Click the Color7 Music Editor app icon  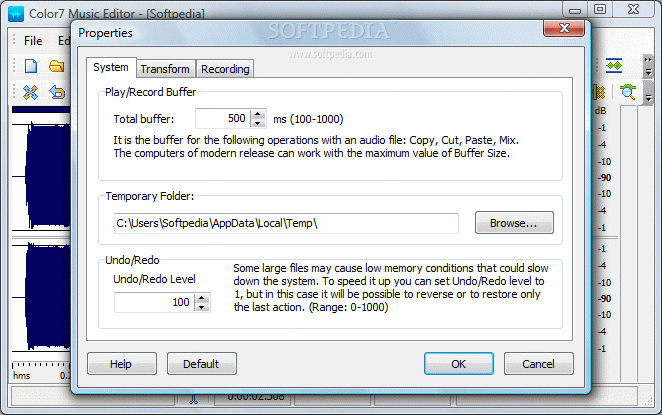[x=16, y=14]
